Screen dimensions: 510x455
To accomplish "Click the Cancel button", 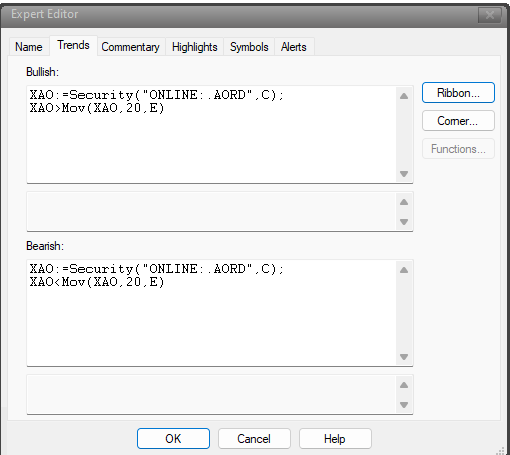I will pyautogui.click(x=254, y=439).
